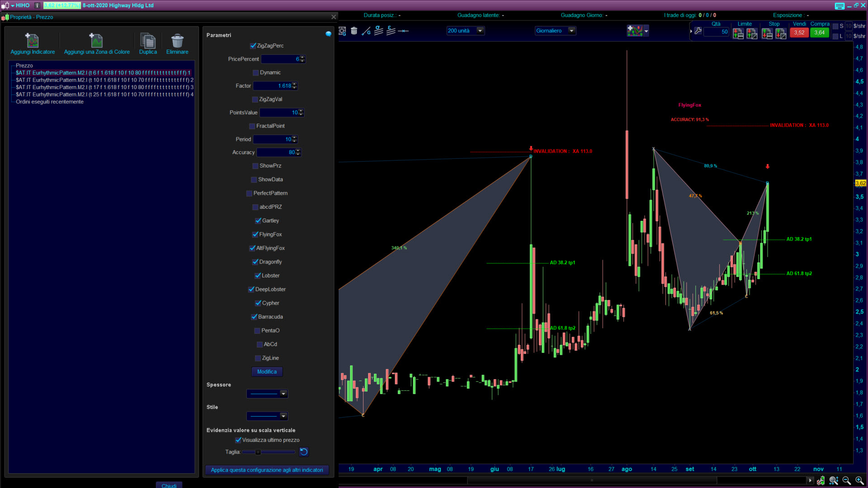The width and height of the screenshot is (868, 488).
Task: Click the Duplica icon
Action: tap(148, 41)
